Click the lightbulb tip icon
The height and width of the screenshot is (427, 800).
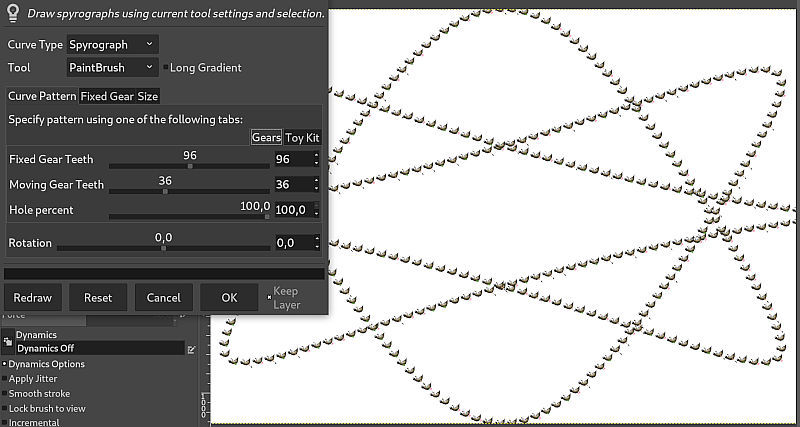[12, 12]
